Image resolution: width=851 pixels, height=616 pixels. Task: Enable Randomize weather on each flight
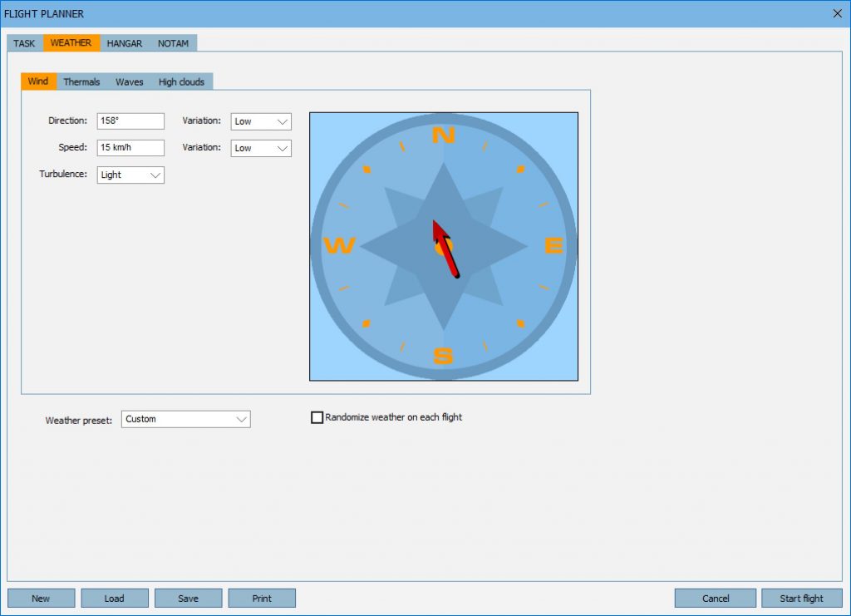pyautogui.click(x=317, y=417)
